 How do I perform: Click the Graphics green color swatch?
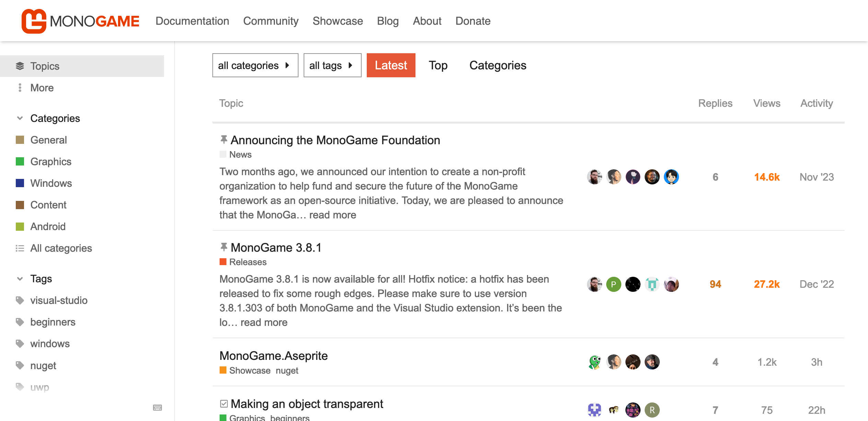pyautogui.click(x=20, y=162)
